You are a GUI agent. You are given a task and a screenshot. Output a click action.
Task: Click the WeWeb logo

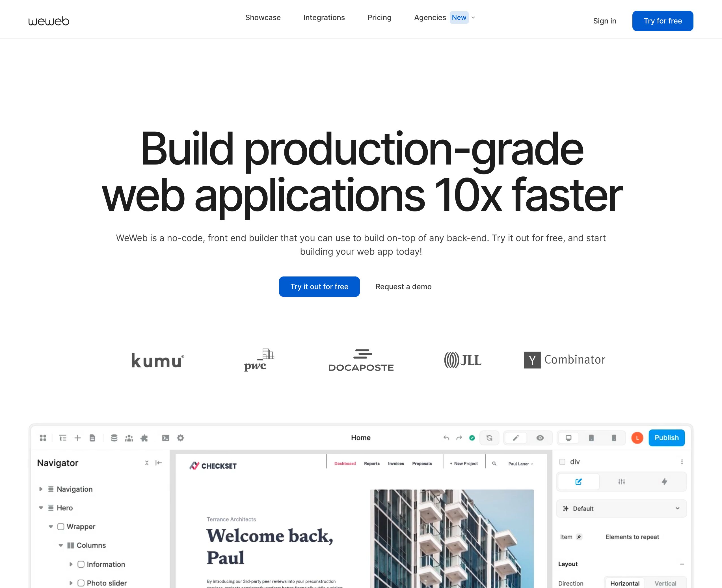tap(49, 21)
